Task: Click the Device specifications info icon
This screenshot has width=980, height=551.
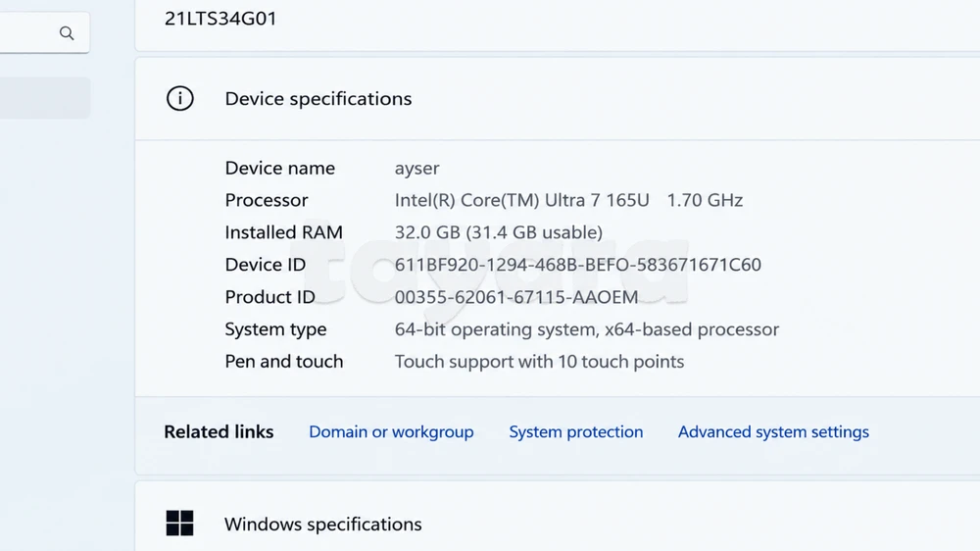Action: click(180, 98)
